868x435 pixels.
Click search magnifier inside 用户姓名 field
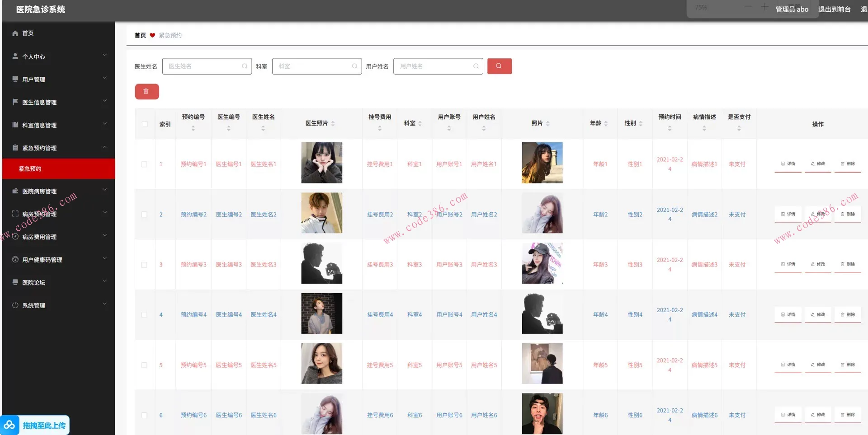click(x=476, y=66)
